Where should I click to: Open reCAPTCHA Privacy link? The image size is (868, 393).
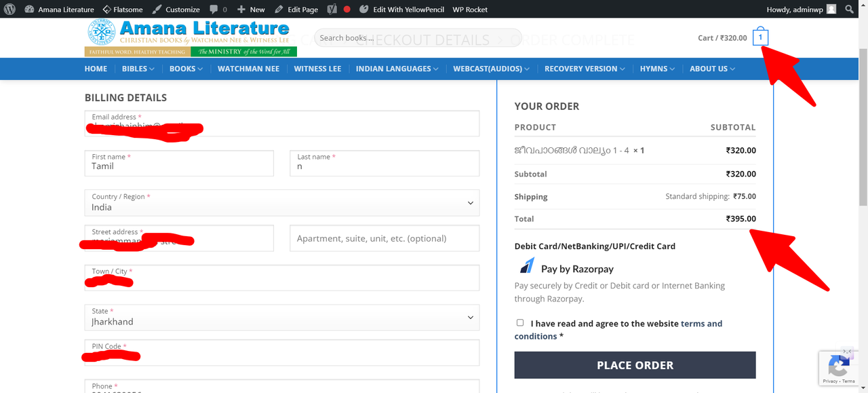(829, 381)
